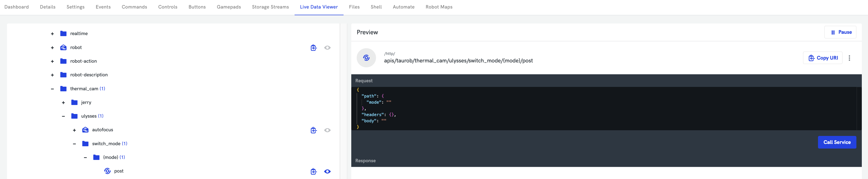Expand the robot-description folder
The image size is (868, 179).
52,75
